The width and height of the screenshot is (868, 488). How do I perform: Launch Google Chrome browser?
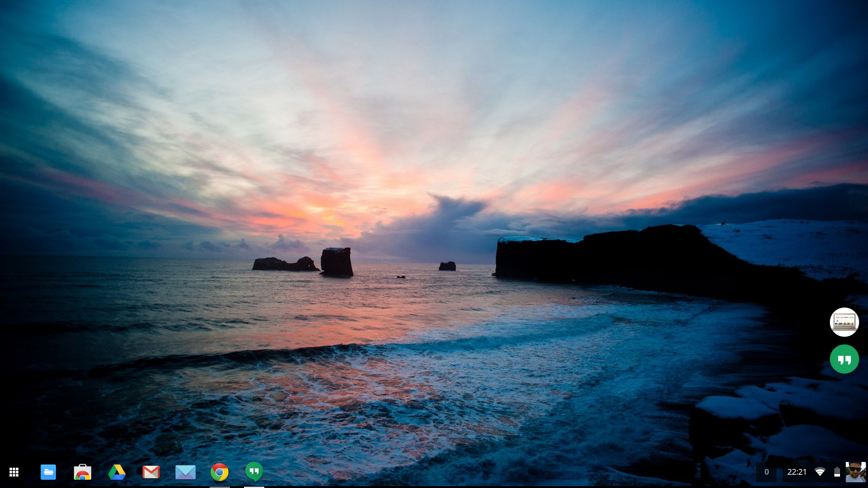[220, 472]
